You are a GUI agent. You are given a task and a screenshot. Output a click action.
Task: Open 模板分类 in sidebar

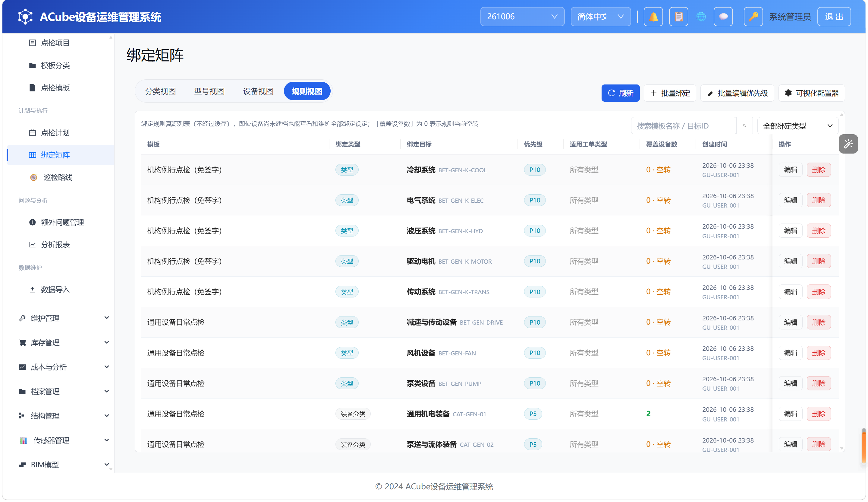pos(55,65)
